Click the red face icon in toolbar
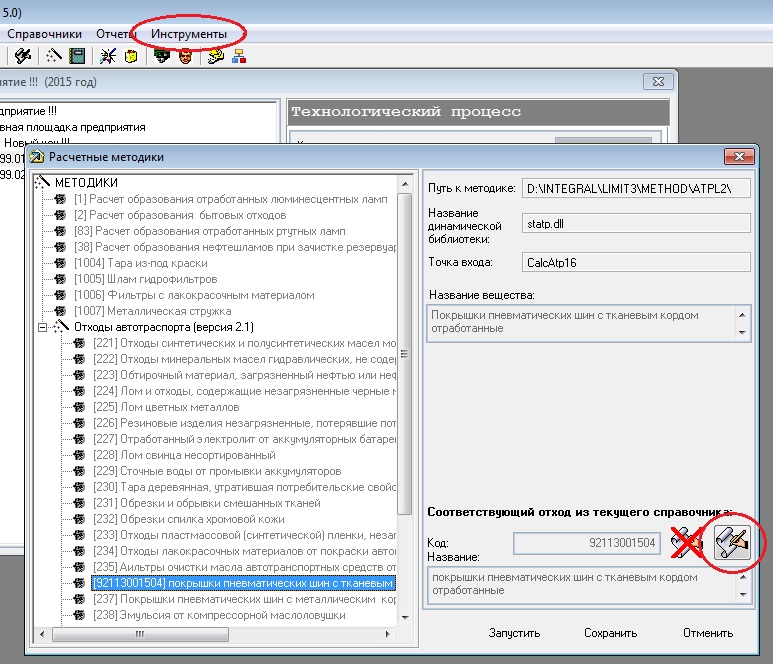 click(x=184, y=57)
